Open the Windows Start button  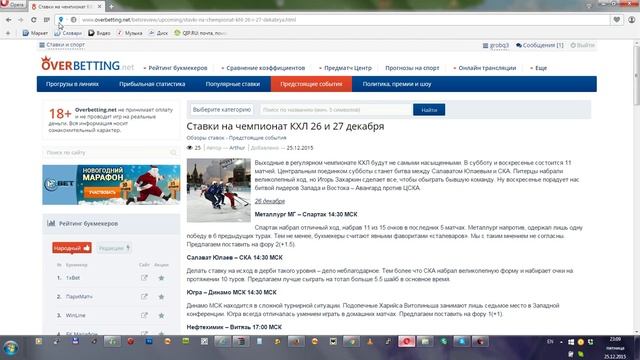pos(11,348)
